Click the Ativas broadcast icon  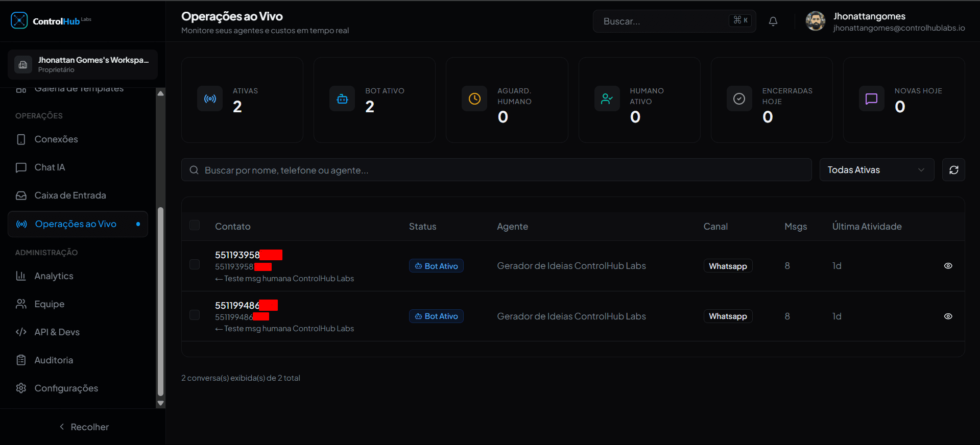(x=210, y=98)
